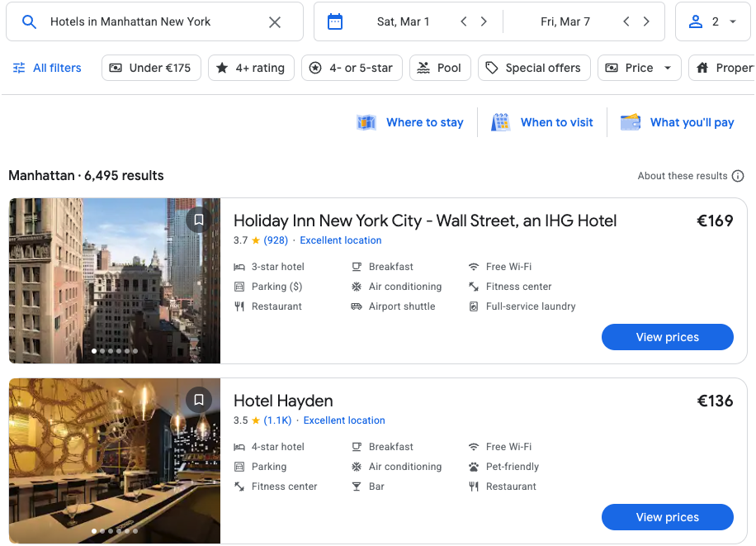This screenshot has height=546, width=756.
Task: Open the check-in calendar icon
Action: coord(335,22)
